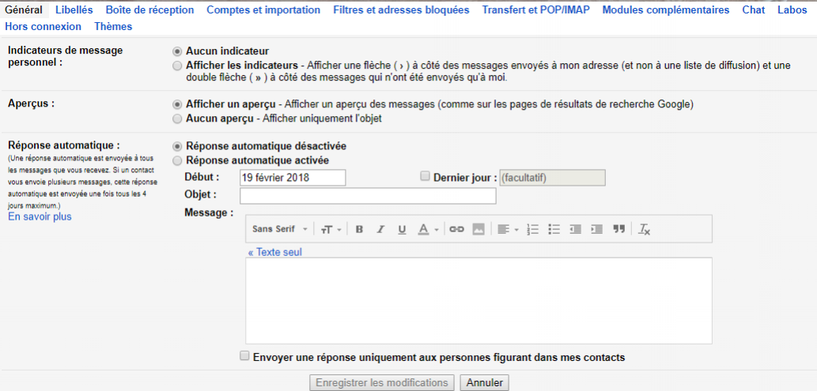Enable the Dernier jour checkbox
This screenshot has height=391, width=817.
[425, 176]
